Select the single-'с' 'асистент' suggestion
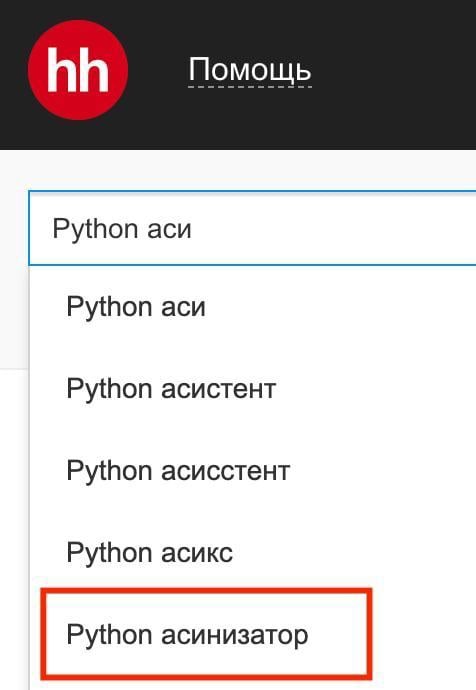The height and width of the screenshot is (690, 476). (253, 389)
